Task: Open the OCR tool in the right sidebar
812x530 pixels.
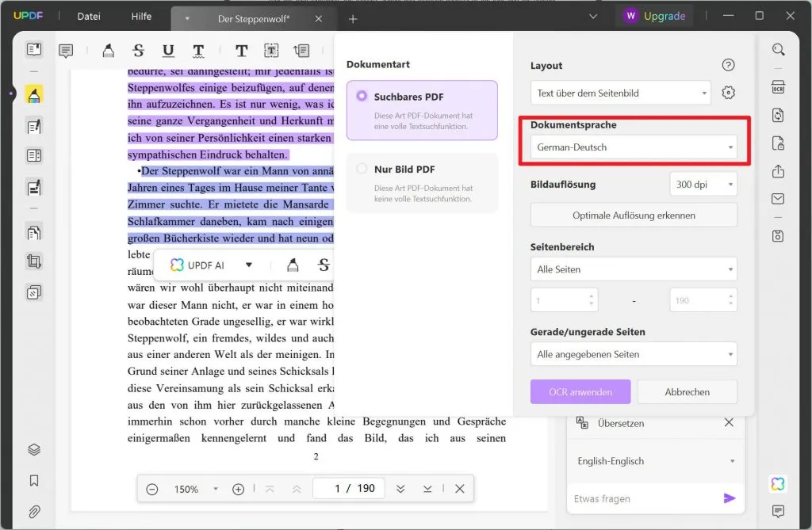Action: point(777,86)
